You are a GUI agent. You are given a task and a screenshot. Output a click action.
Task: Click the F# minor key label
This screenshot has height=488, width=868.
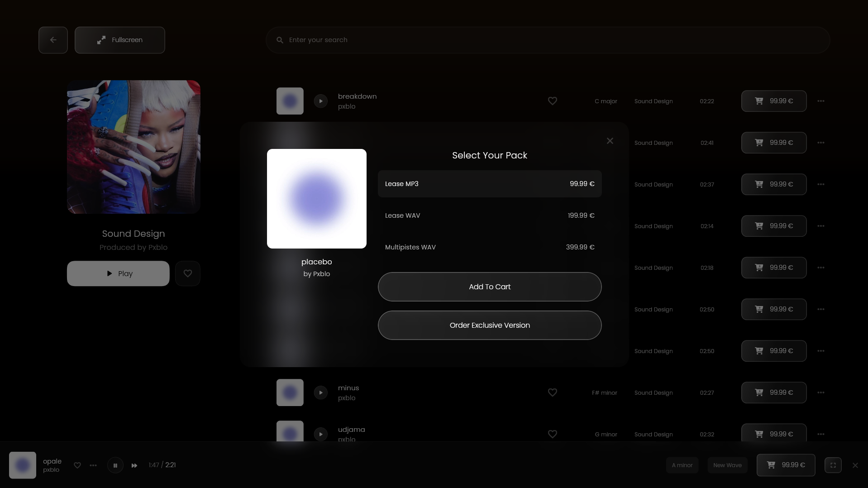click(604, 393)
